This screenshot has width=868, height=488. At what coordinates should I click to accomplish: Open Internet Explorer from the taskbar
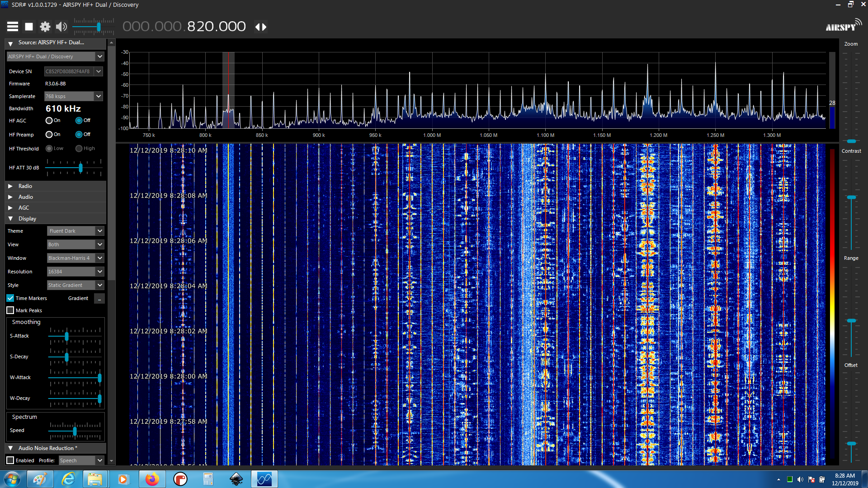tap(68, 479)
